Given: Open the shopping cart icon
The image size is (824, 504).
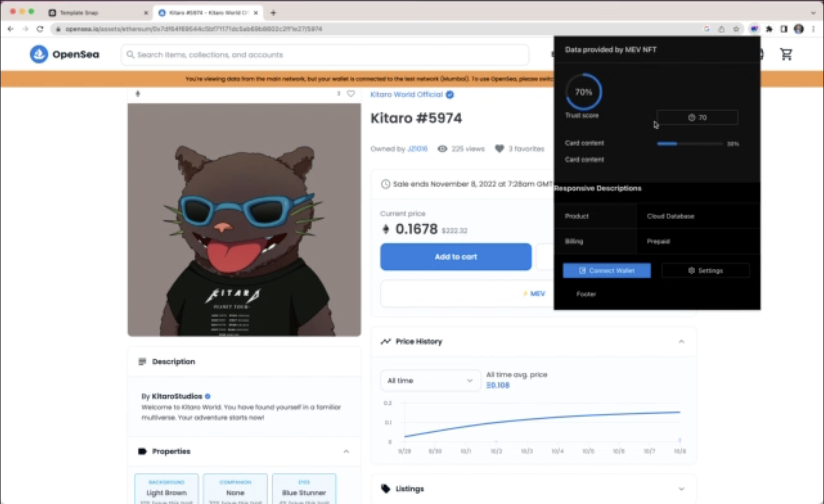Looking at the screenshot, I should click(x=786, y=54).
